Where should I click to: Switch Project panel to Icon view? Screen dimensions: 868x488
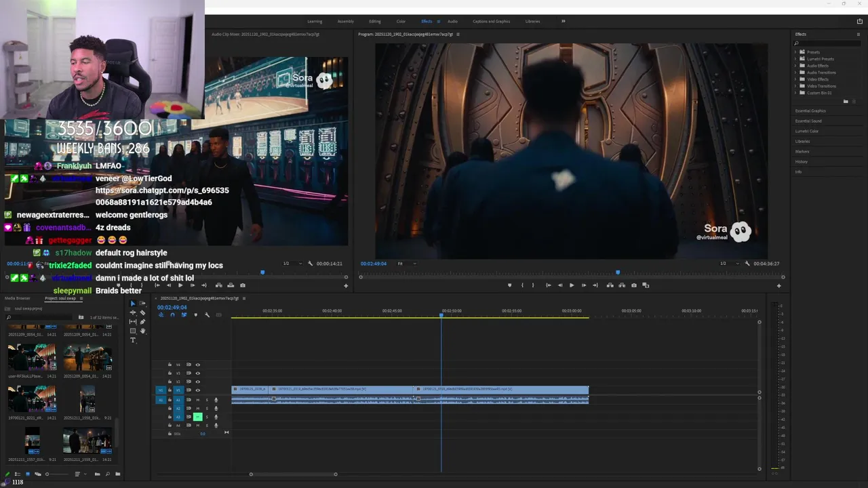(28, 474)
